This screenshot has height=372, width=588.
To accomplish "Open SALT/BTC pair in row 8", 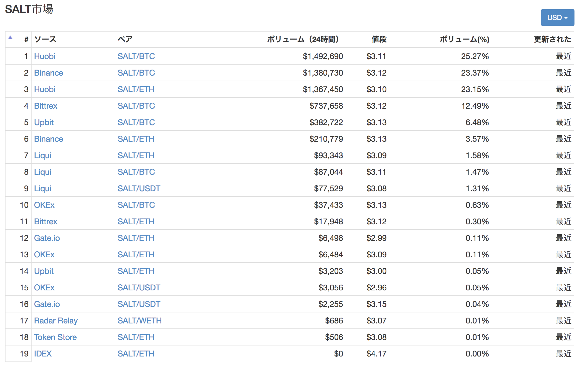I will (x=136, y=172).
